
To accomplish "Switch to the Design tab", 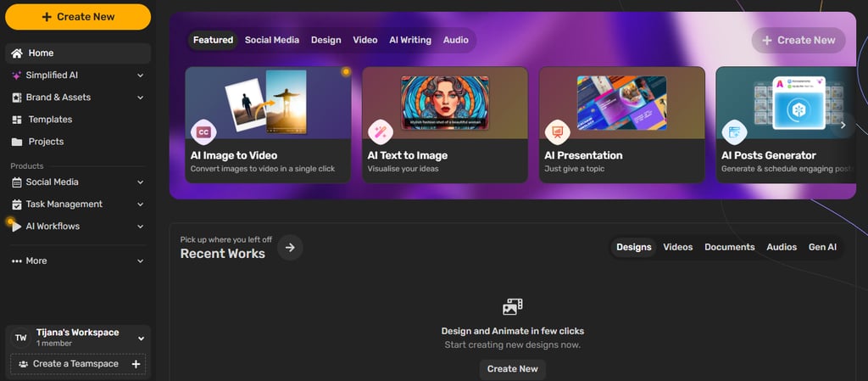I will (326, 40).
